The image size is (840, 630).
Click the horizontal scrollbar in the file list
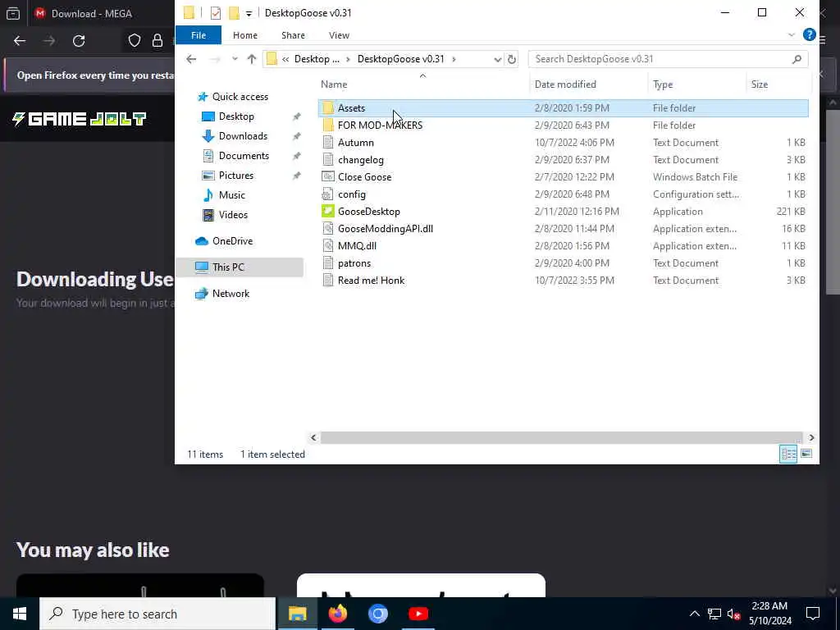[561, 438]
